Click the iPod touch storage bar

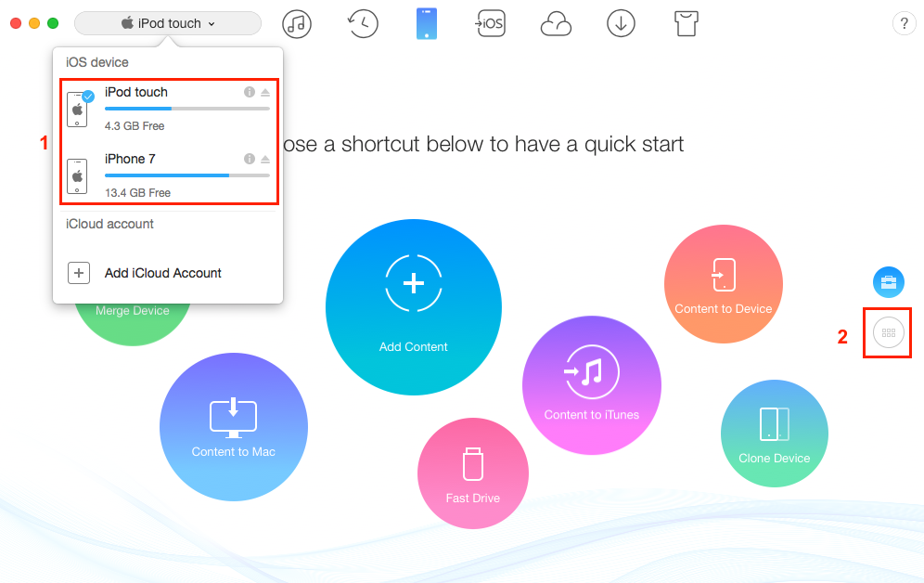[x=186, y=109]
